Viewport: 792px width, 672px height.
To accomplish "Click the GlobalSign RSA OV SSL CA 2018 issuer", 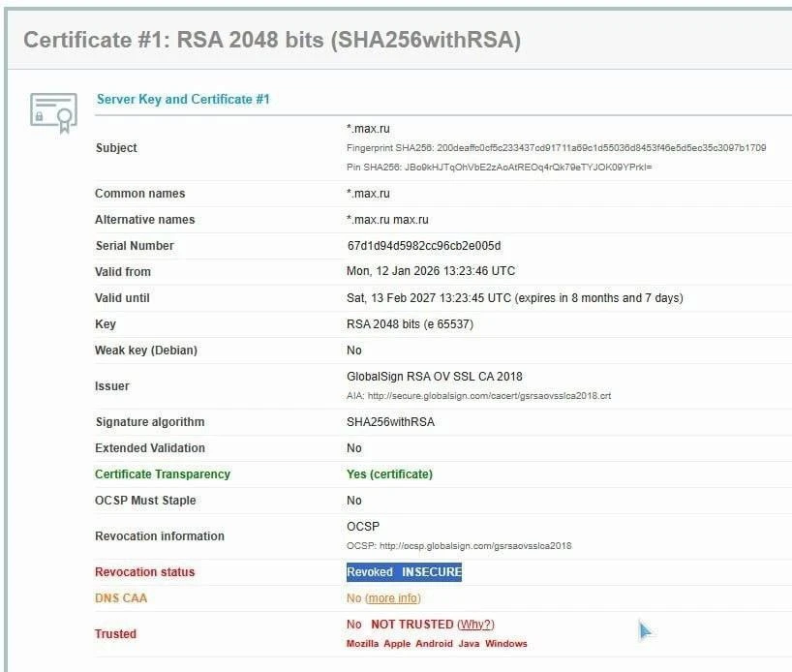I will pos(435,377).
